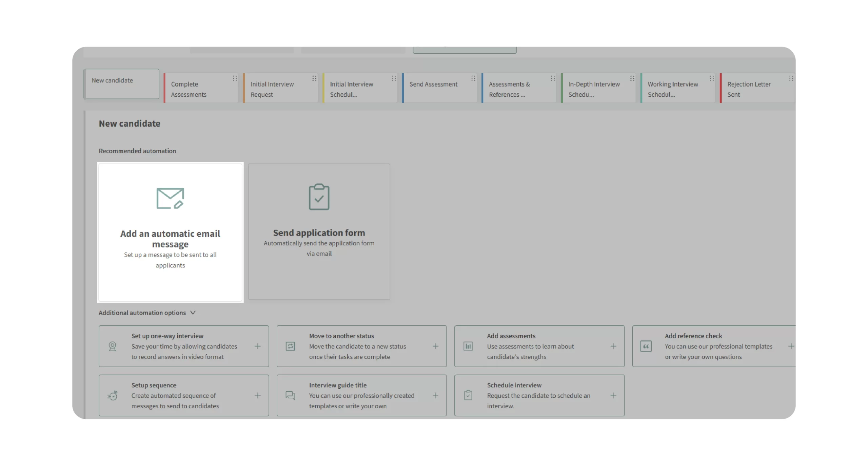Click drag handle on Complete Assessments stage
This screenshot has height=466, width=868.
[235, 78]
